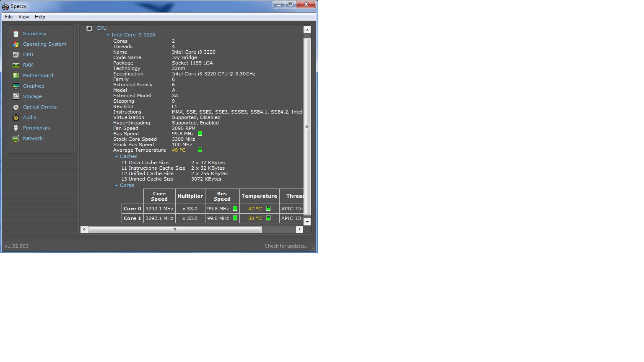This screenshot has height=362, width=644.
Task: Click Core 1 bus speed green indicator
Action: tap(235, 218)
